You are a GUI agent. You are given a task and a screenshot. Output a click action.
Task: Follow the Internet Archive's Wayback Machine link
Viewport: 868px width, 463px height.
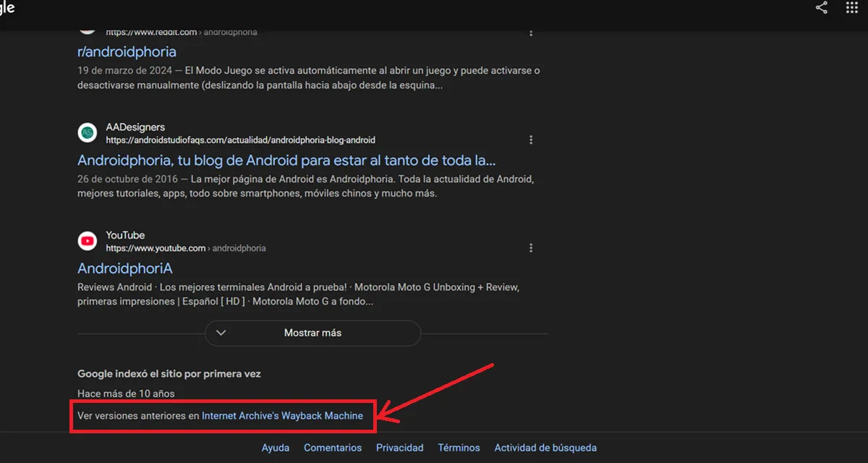point(282,416)
